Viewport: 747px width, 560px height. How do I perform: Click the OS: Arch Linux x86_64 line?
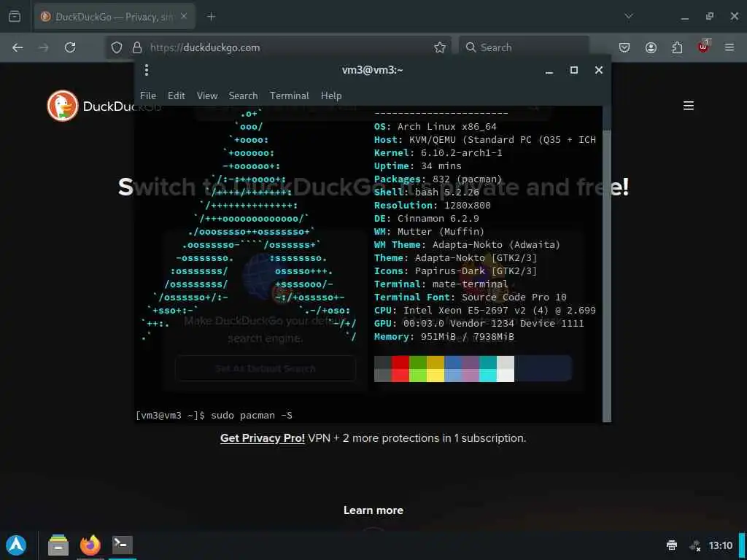click(x=435, y=127)
